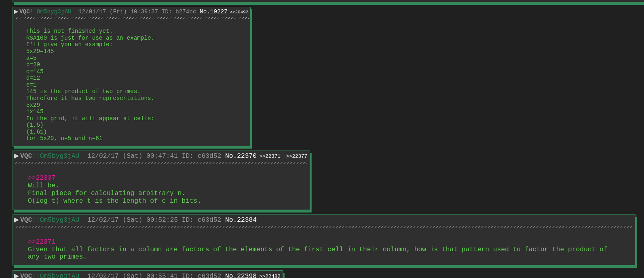Follow backlink >>22377
This screenshot has height=278, width=644.
(296, 157)
